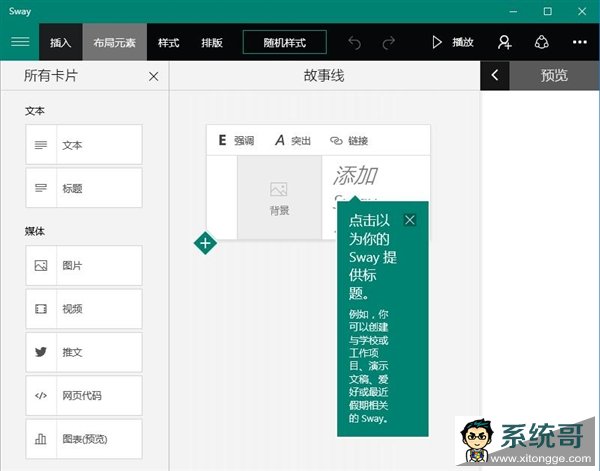Click the text lines icon in 文本 card
This screenshot has height=471, width=600.
(x=41, y=145)
